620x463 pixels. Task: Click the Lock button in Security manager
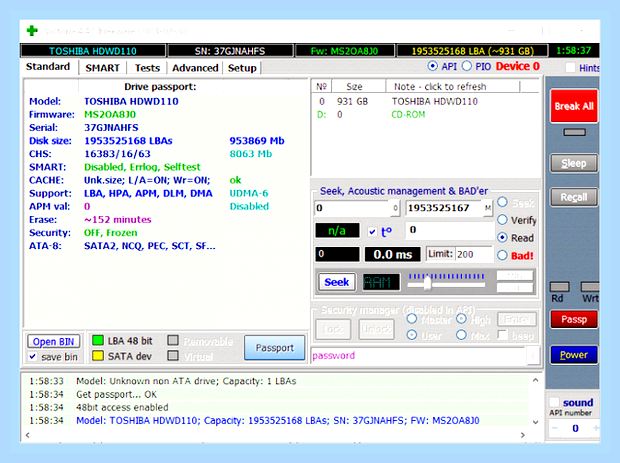tap(333, 329)
